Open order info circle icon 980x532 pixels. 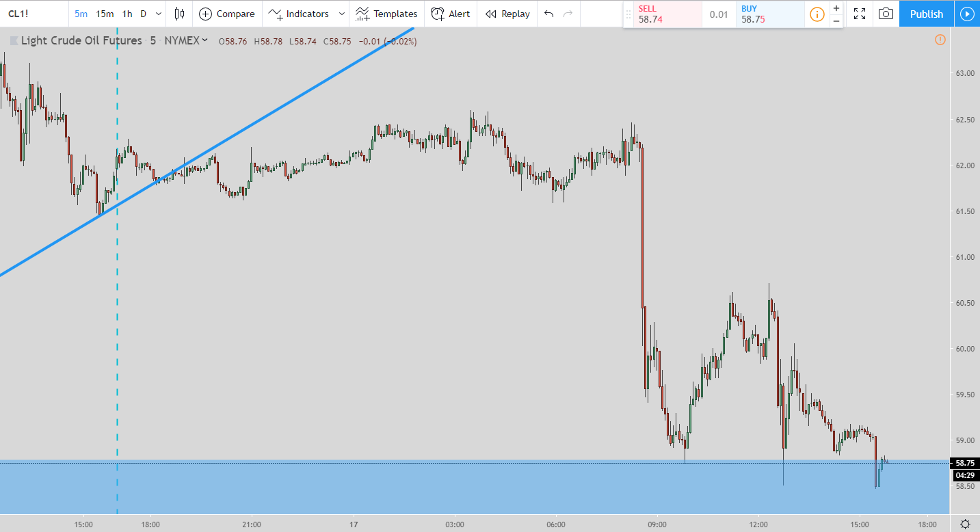(x=817, y=14)
